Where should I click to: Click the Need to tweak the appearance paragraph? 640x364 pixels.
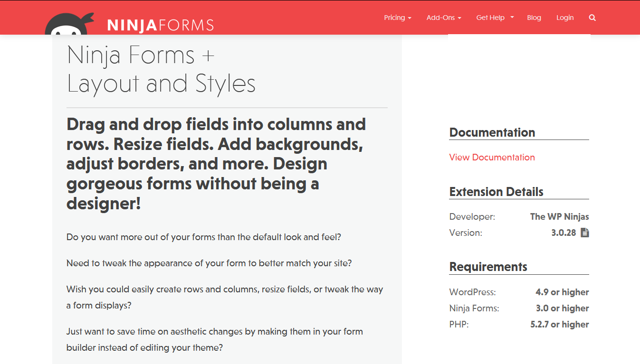(209, 263)
